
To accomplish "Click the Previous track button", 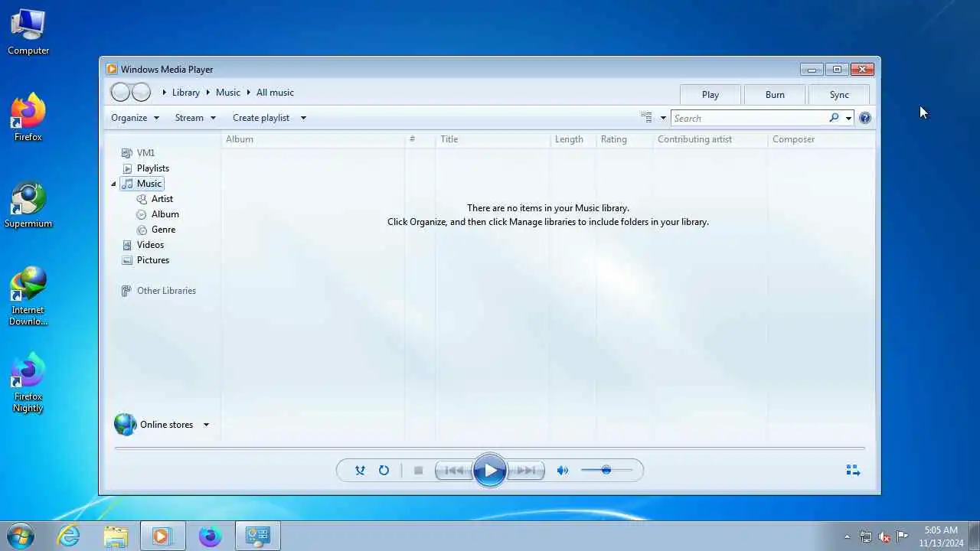I will 454,471.
